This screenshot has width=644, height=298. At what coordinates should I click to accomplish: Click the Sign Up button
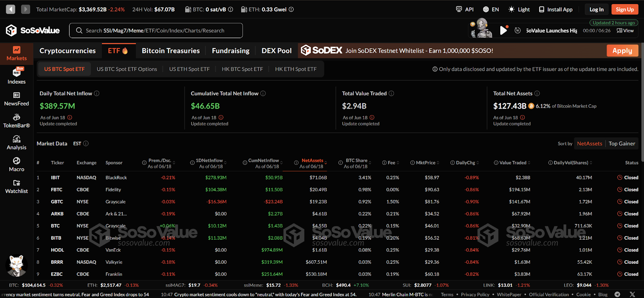(x=625, y=9)
